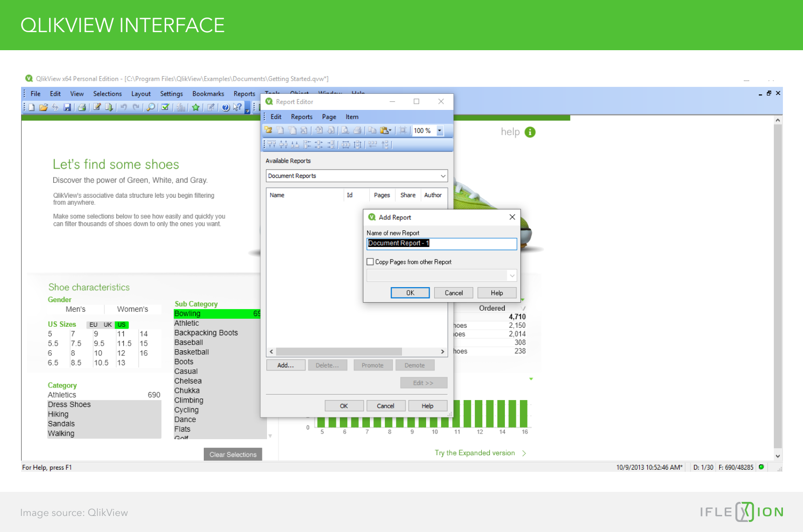The width and height of the screenshot is (803, 532).
Task: Open the Item menu in Report Editor
Action: [x=352, y=117]
